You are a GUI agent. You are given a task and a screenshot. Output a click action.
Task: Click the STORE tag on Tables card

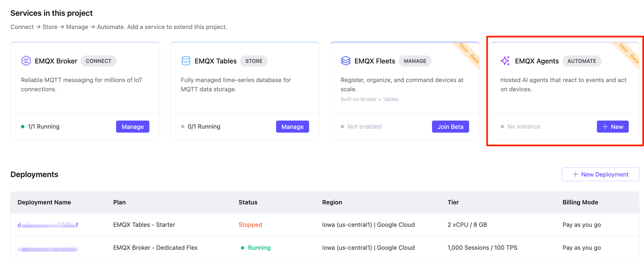(254, 61)
